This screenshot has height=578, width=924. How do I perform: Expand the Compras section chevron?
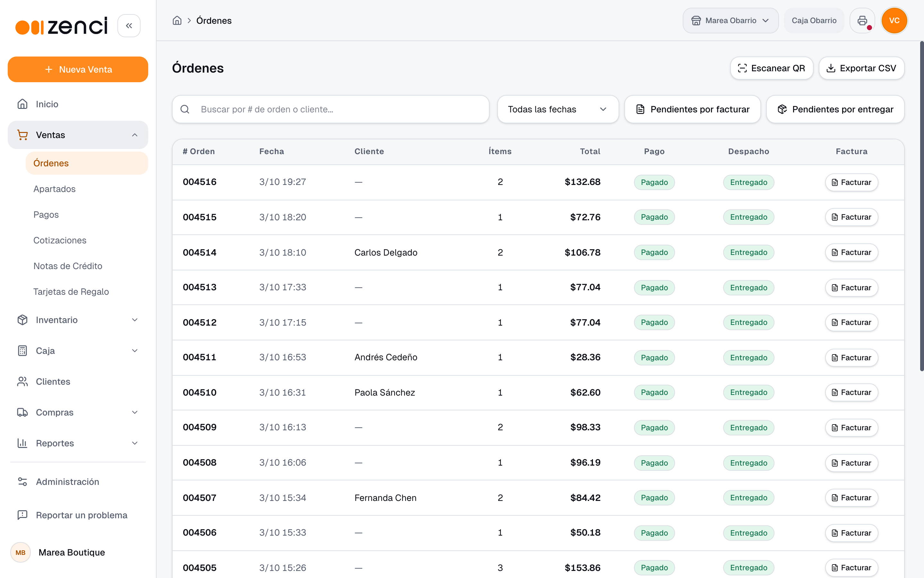pos(135,413)
